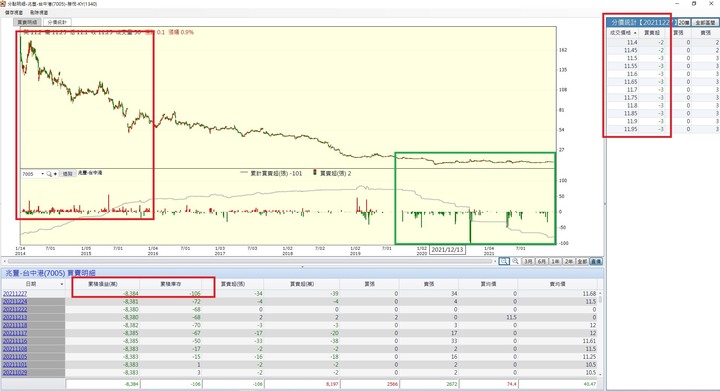Sort by 賣均價 column header

tap(557, 284)
